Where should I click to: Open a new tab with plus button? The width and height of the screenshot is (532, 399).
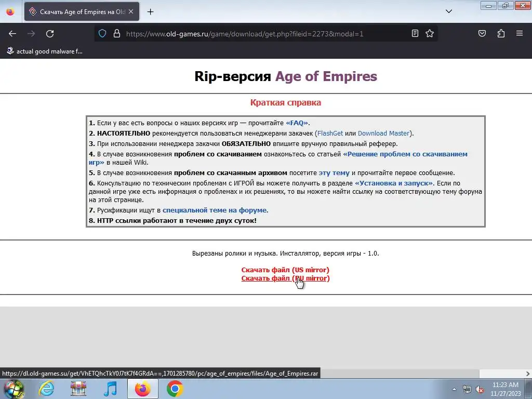[x=150, y=12]
